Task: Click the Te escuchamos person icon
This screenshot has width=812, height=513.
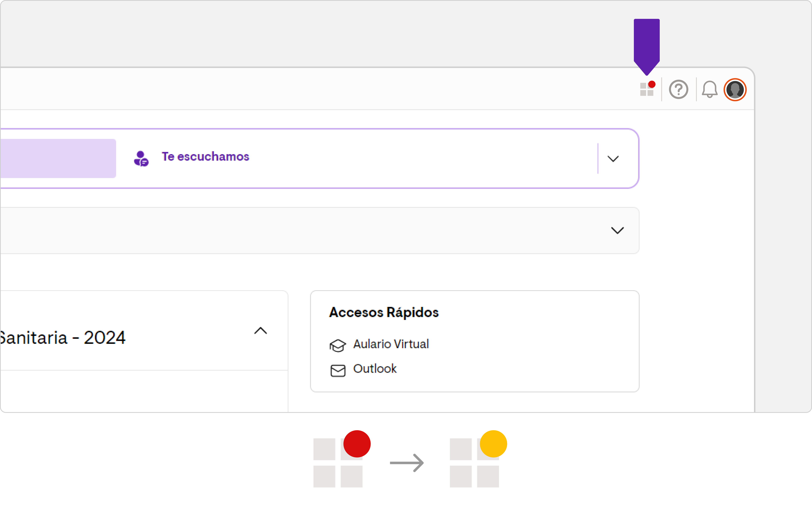Action: pos(141,159)
